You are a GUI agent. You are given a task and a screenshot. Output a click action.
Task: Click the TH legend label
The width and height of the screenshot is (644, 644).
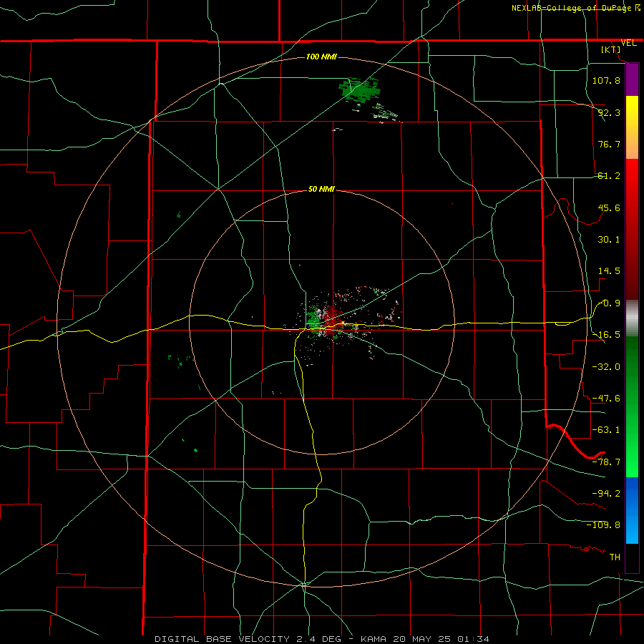(x=615, y=557)
